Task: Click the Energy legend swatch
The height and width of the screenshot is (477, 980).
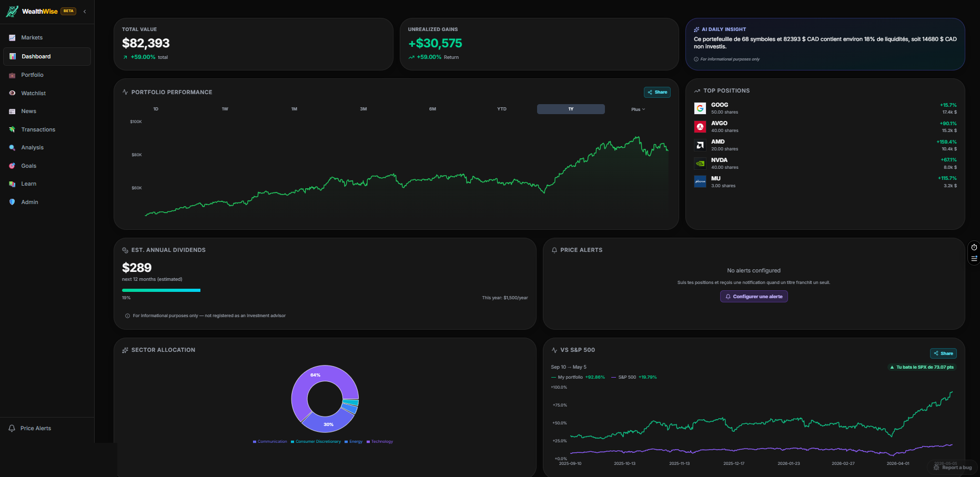Action: [346, 442]
